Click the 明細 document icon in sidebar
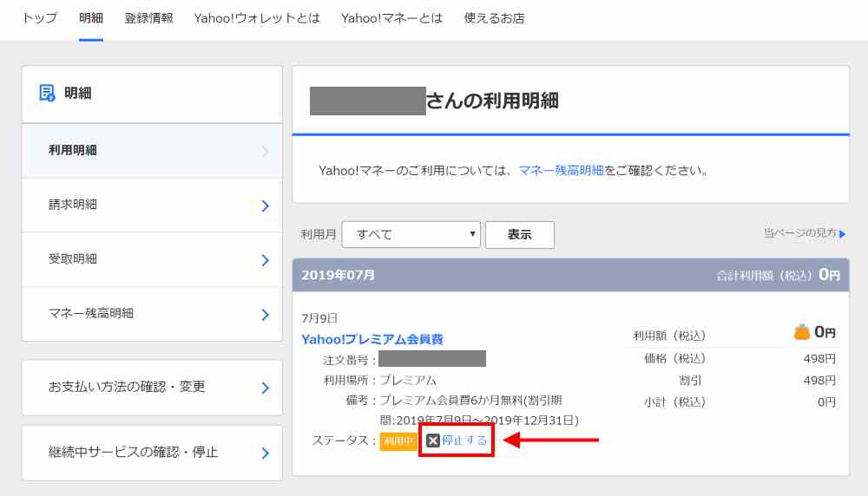Image resolution: width=868 pixels, height=496 pixels. tap(47, 93)
